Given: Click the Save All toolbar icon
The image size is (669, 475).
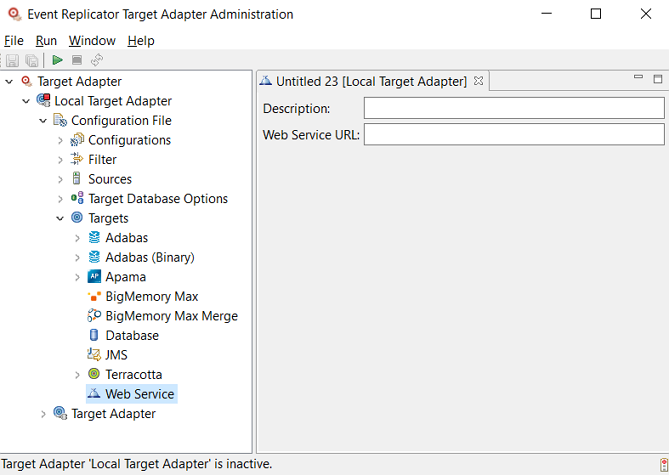Looking at the screenshot, I should tap(31, 61).
